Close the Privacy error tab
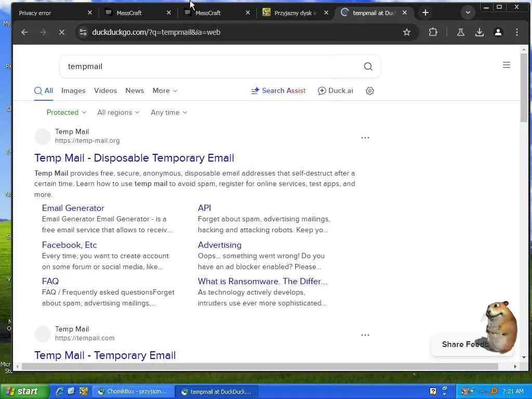The image size is (532, 399). [89, 12]
